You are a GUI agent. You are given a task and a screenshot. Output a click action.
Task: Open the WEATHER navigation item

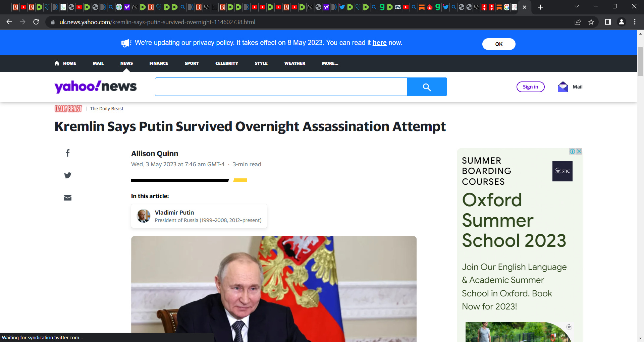(x=295, y=63)
